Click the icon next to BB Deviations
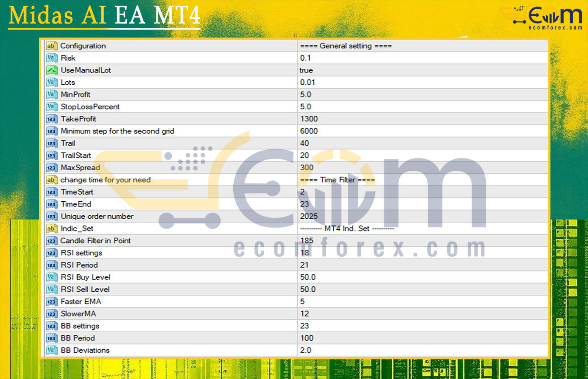The image size is (588, 379). (52, 350)
